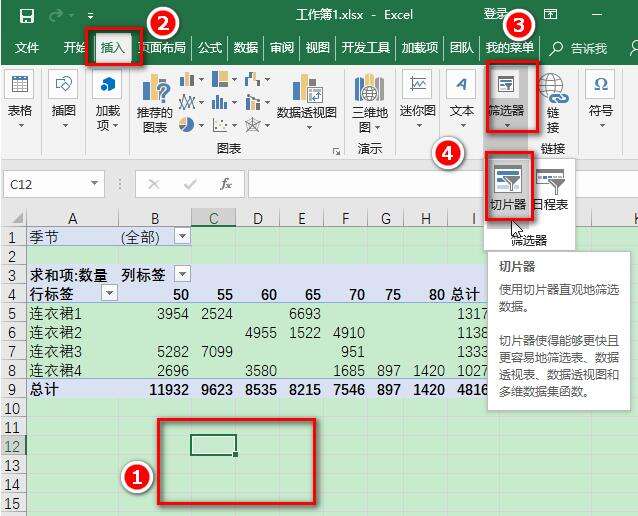The image size is (638, 516).
Task: Click the Save icon in title bar
Action: 26,16
